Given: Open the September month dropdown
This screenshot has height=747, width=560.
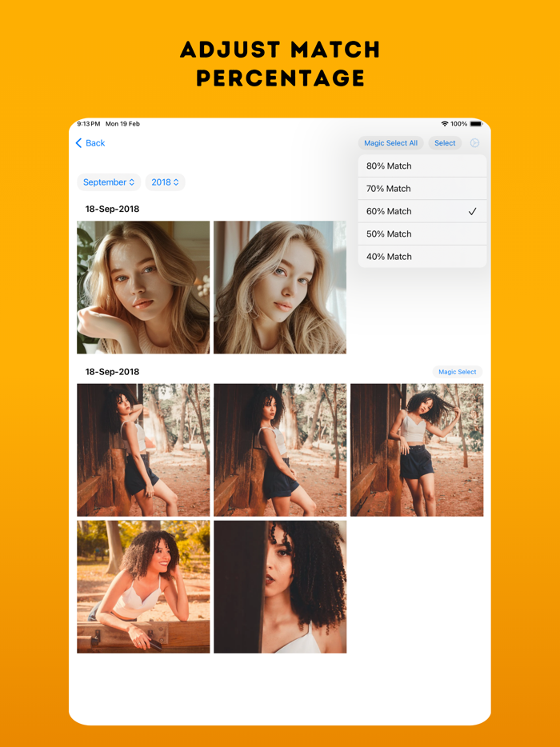Looking at the screenshot, I should tap(109, 182).
